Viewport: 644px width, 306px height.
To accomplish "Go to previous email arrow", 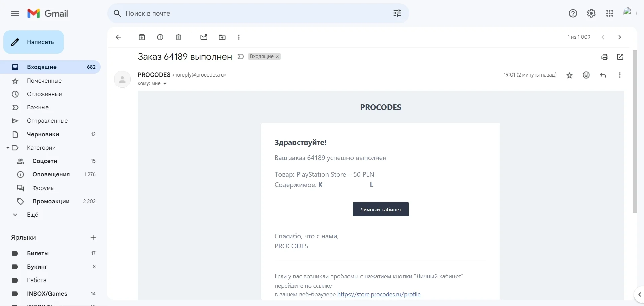I will coord(603,37).
